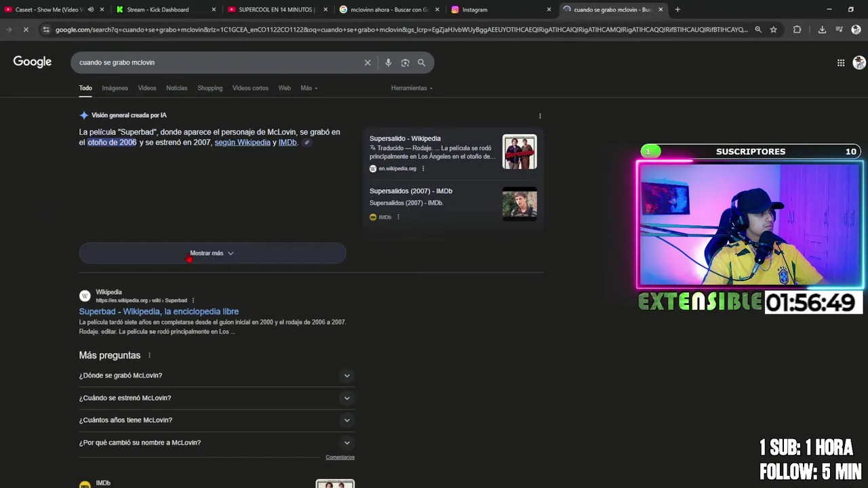Open the browser downloads icon
The height and width of the screenshot is (488, 868).
pos(822,30)
